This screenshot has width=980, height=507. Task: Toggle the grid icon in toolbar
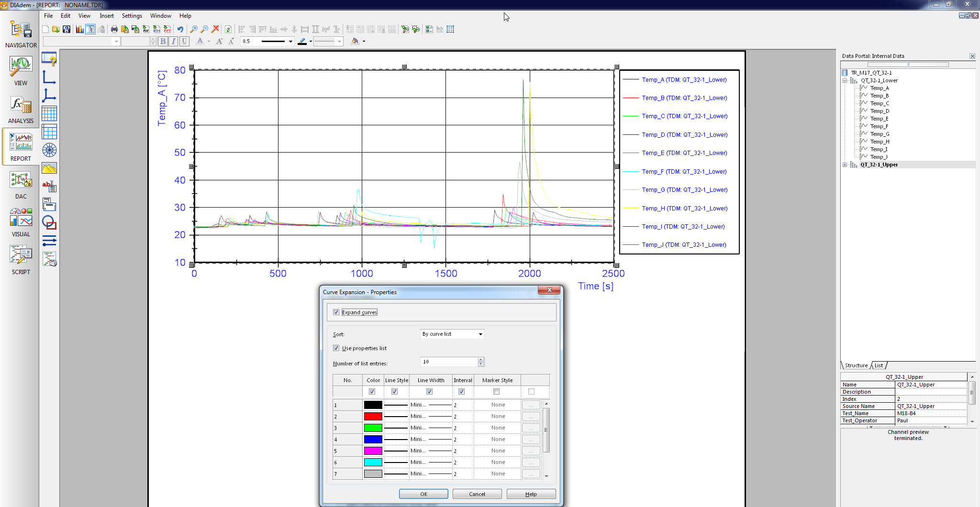pos(450,29)
